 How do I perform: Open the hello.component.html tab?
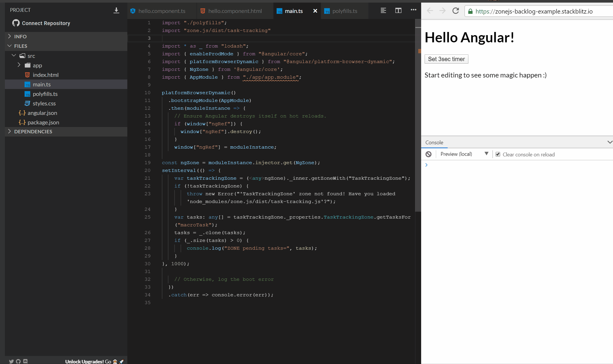(235, 11)
